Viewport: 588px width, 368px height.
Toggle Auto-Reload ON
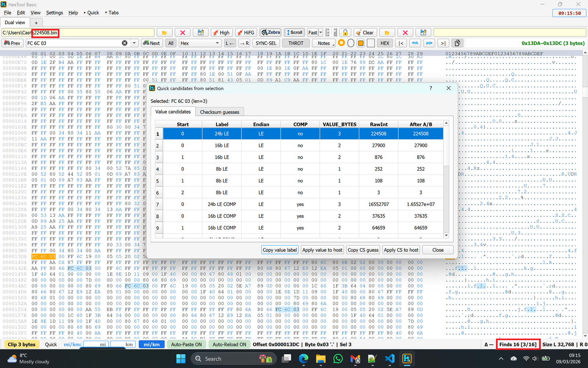(229, 344)
